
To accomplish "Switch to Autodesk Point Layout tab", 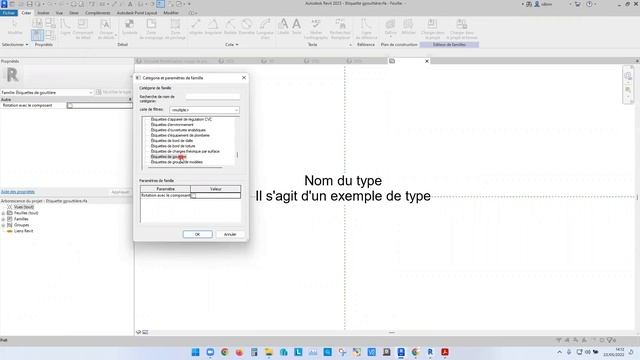I will (137, 13).
